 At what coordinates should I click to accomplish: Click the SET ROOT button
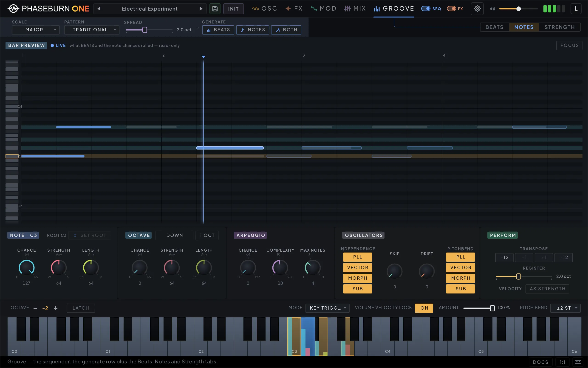point(89,235)
